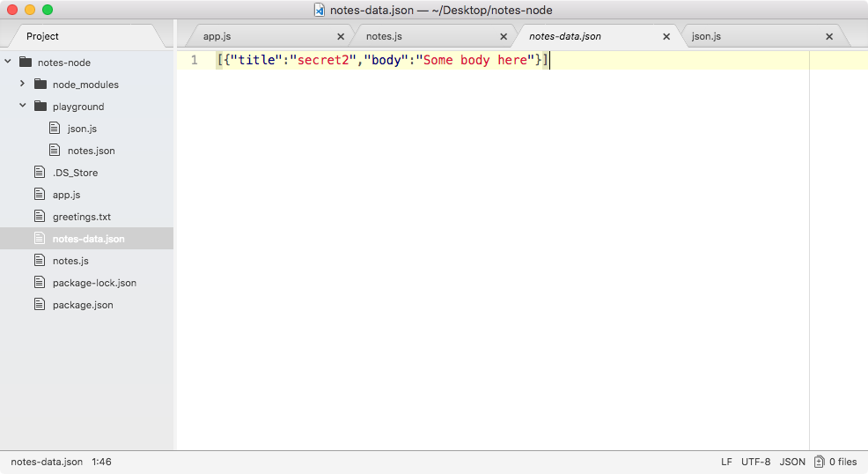868x474 pixels.
Task: Close the json.js tab
Action: point(829,36)
